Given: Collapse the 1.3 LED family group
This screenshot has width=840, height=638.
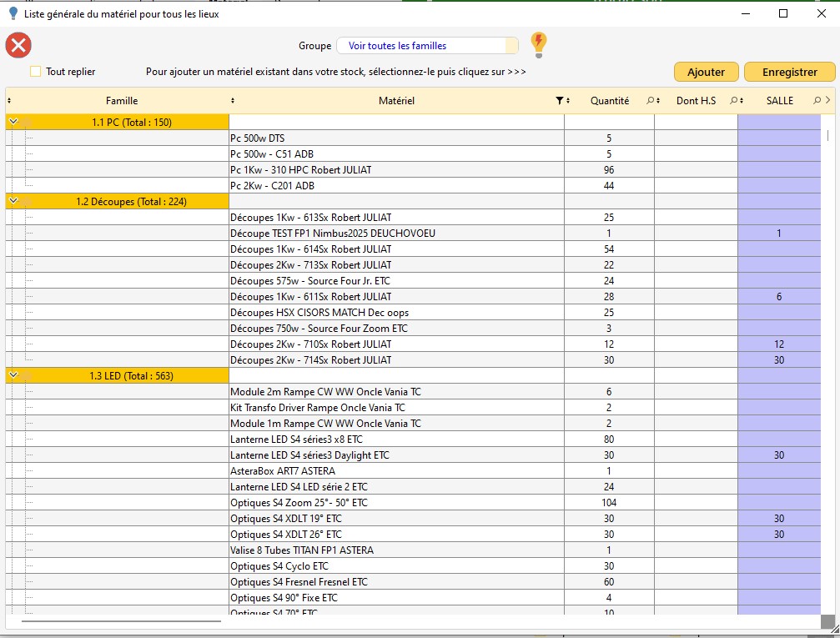Looking at the screenshot, I should (13, 375).
